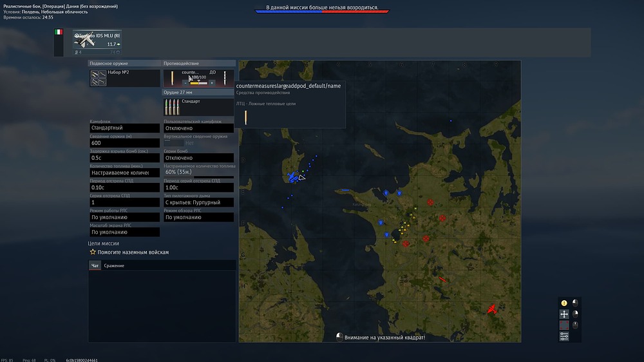Click the blue friendly airfield plane icon on map
644x362 pixels.
click(x=292, y=177)
